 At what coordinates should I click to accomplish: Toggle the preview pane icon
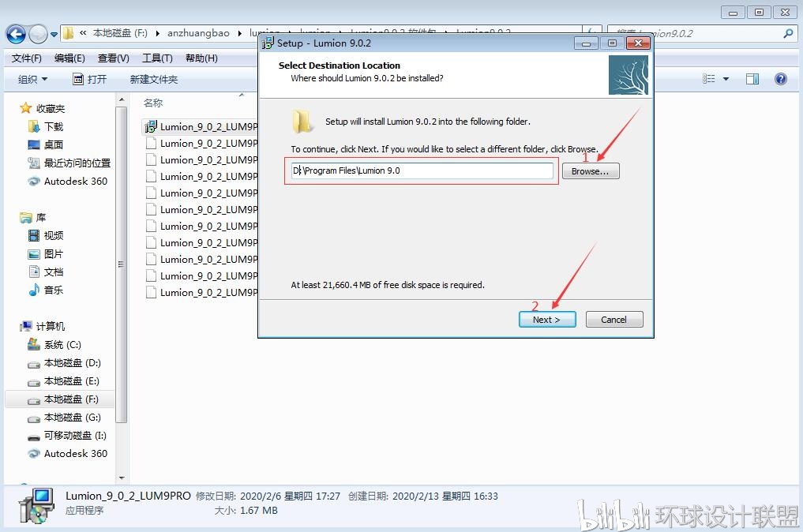[752, 79]
